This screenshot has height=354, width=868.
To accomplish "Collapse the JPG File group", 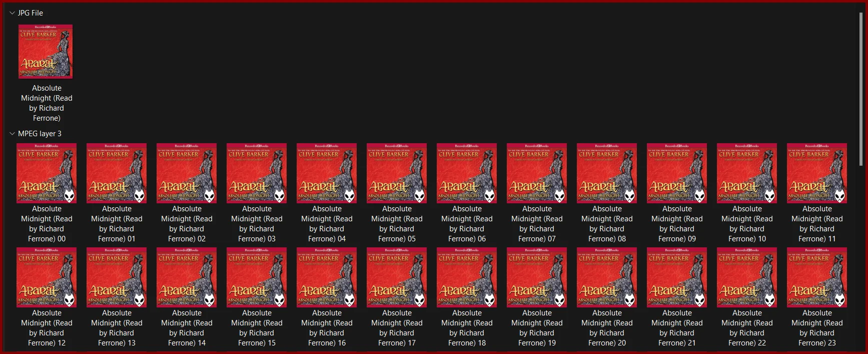I will 12,13.
